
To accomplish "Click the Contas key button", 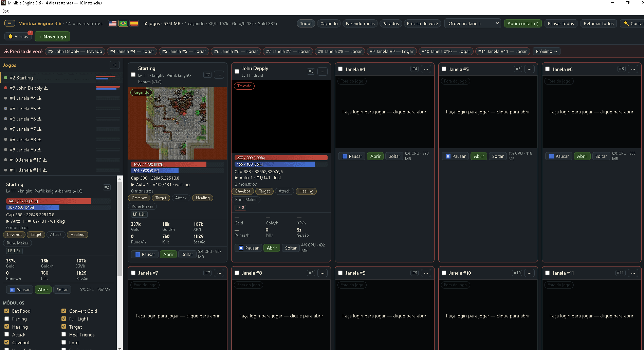I will (x=632, y=23).
